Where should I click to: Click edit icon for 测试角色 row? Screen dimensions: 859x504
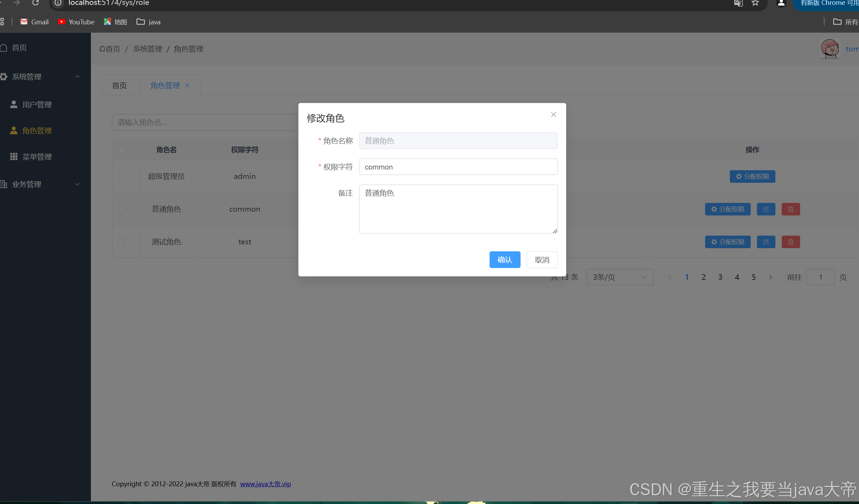pyautogui.click(x=766, y=242)
